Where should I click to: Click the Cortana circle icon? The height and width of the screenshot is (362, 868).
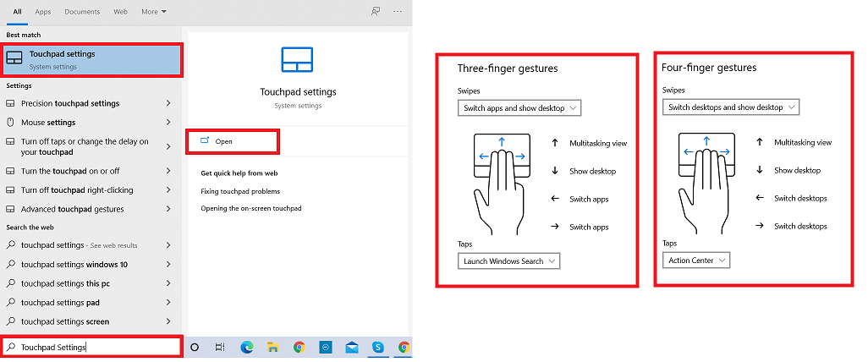coord(194,347)
